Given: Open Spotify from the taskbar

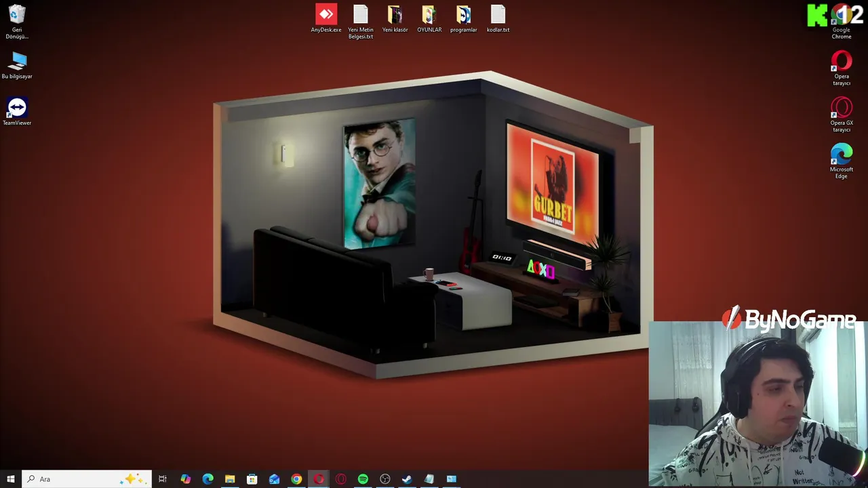Looking at the screenshot, I should point(363,479).
